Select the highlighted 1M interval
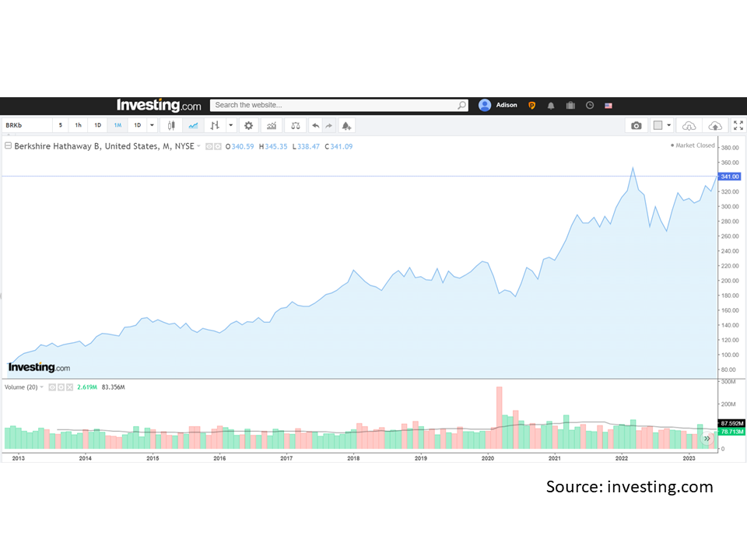Viewport: 747px width, 560px height. [117, 125]
